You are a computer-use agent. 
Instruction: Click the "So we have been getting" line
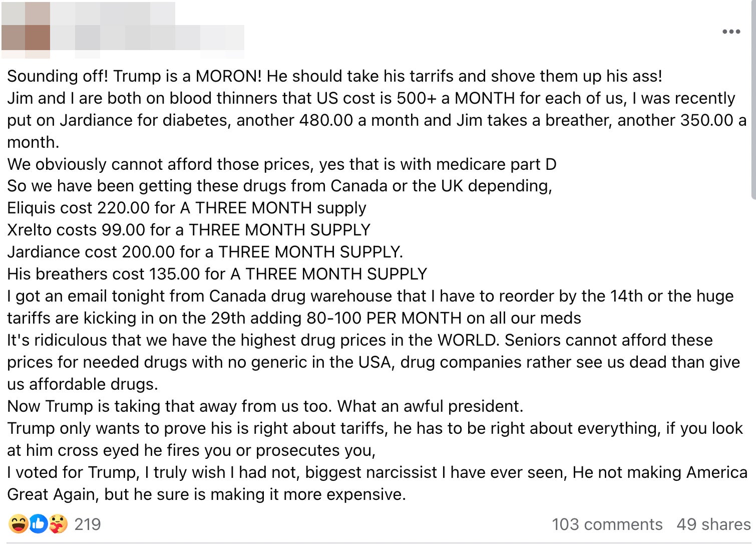tap(279, 186)
